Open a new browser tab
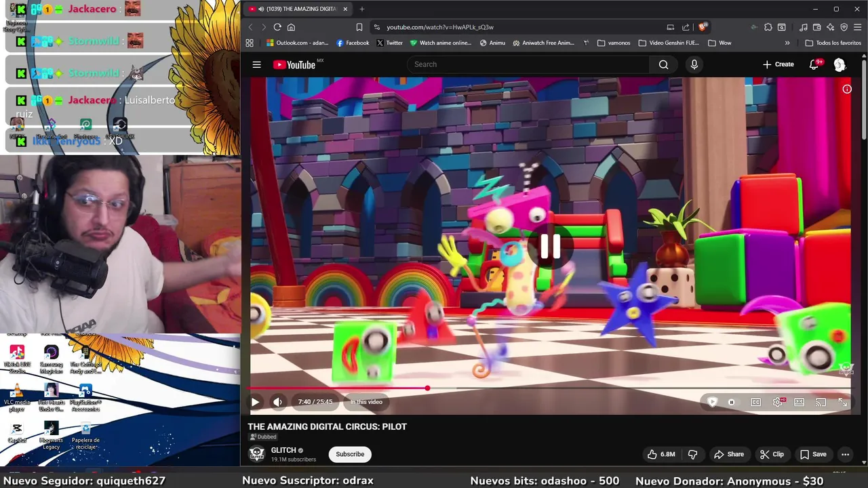 (x=362, y=9)
